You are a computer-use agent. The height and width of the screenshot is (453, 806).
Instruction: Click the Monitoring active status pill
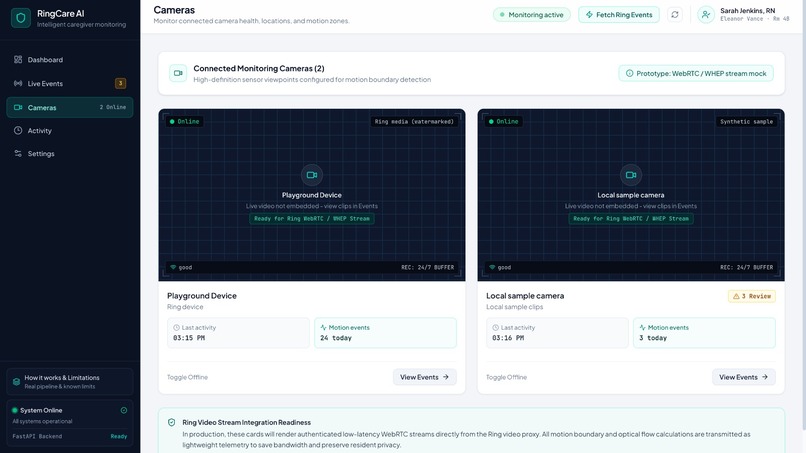pos(532,15)
